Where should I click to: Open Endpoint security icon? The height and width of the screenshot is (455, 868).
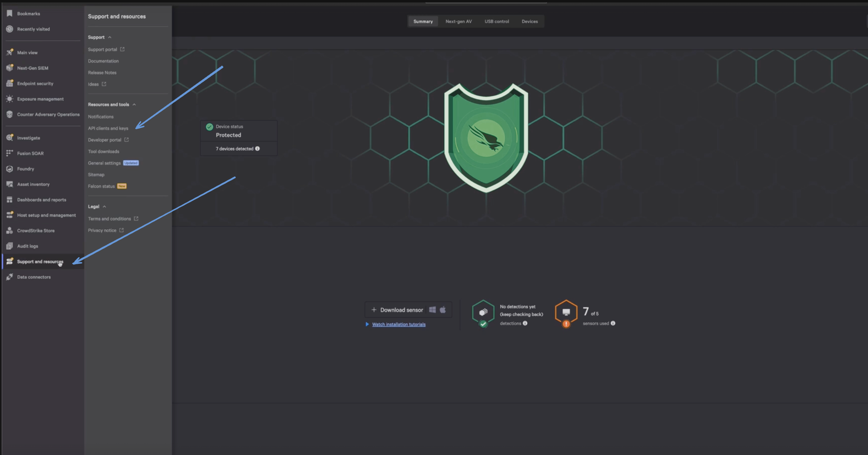(x=9, y=84)
